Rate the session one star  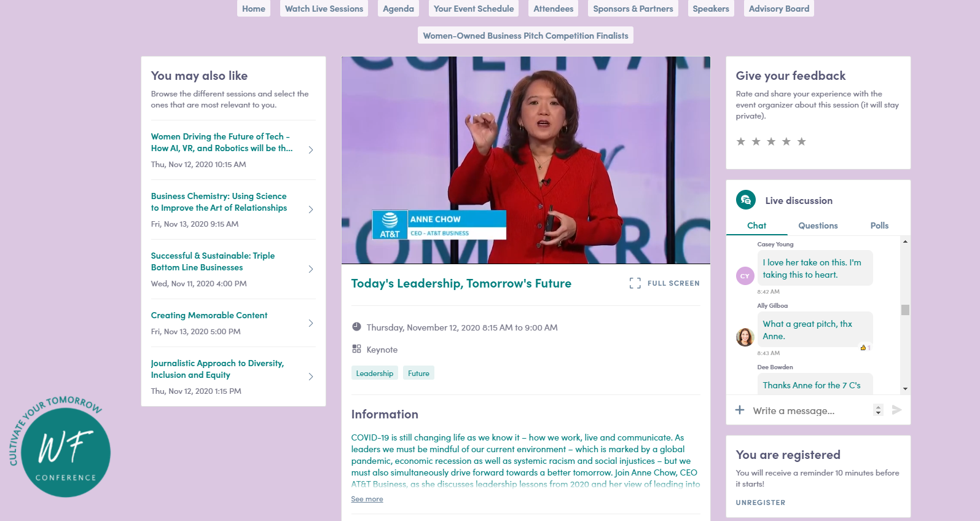741,142
